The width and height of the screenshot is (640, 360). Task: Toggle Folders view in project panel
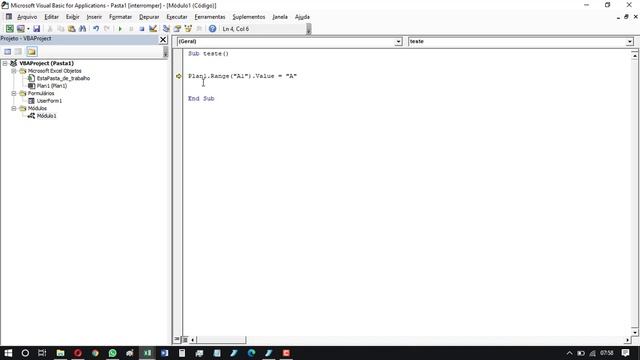coord(32,51)
